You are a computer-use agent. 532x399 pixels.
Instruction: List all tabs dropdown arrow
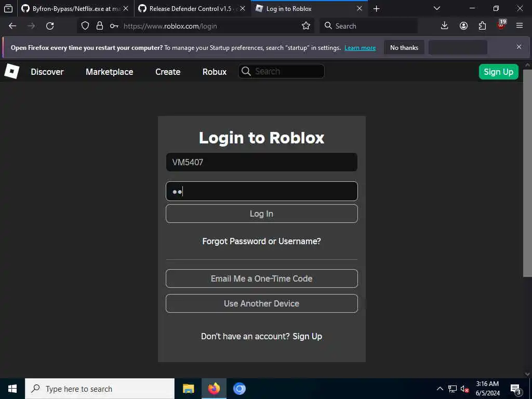click(437, 8)
